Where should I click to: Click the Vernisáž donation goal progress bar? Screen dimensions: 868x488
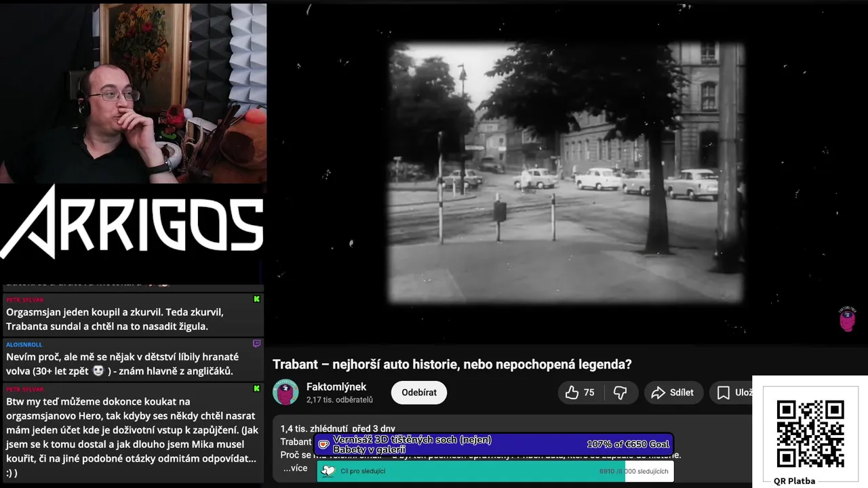pos(494,445)
